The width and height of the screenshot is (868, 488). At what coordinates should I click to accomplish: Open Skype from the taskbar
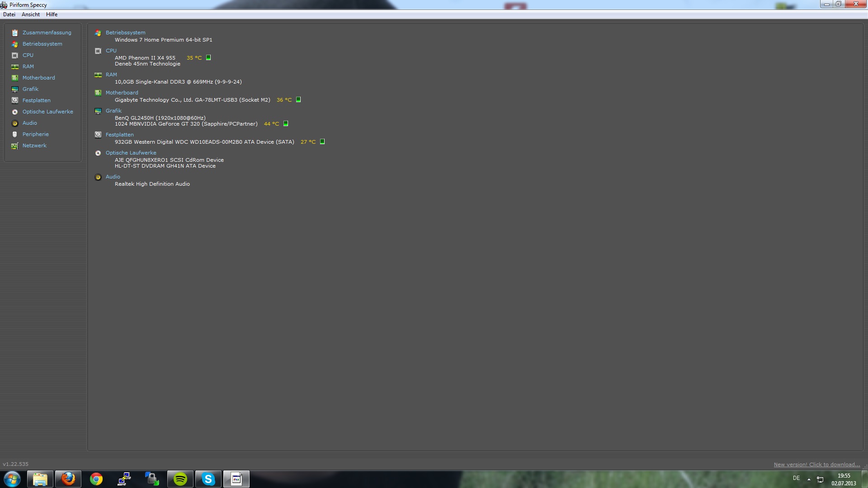click(x=208, y=479)
